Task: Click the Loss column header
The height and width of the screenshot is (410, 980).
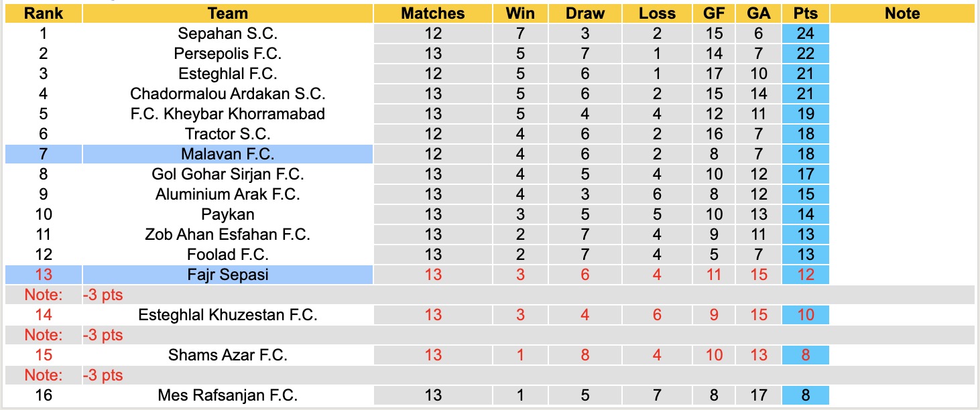Action: point(657,13)
